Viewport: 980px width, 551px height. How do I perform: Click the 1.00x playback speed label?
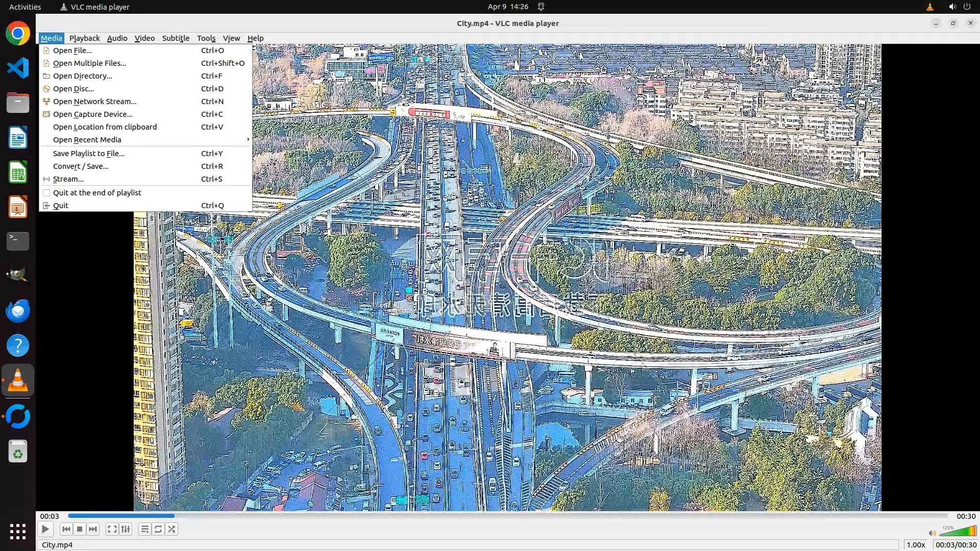pyautogui.click(x=916, y=544)
